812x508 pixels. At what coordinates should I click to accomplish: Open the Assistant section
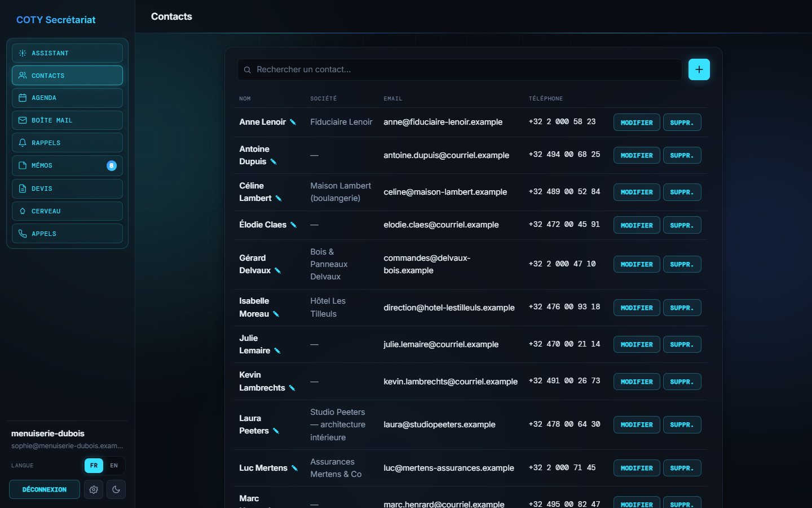(x=67, y=53)
